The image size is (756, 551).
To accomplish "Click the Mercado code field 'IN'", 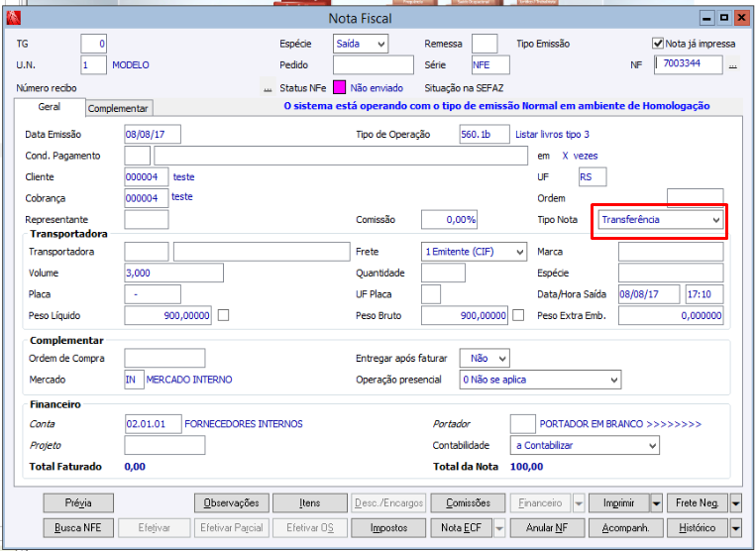I will click(x=134, y=380).
